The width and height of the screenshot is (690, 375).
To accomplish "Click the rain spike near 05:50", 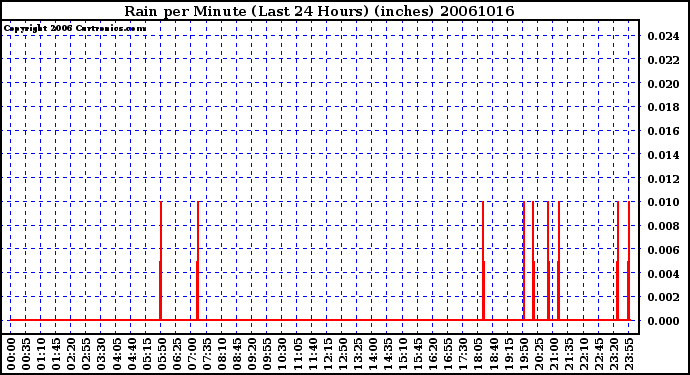I will click(x=161, y=261).
